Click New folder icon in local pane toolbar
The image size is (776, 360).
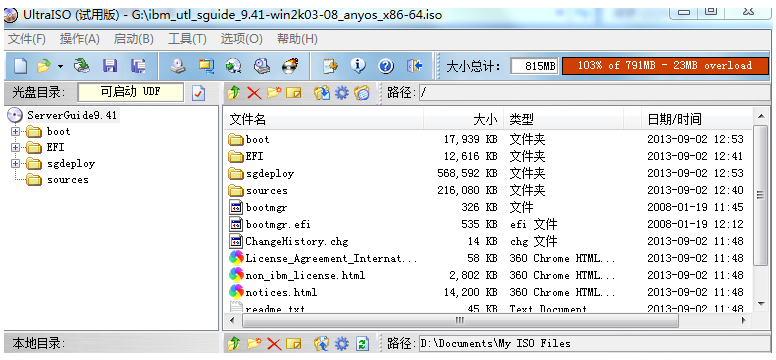[254, 343]
